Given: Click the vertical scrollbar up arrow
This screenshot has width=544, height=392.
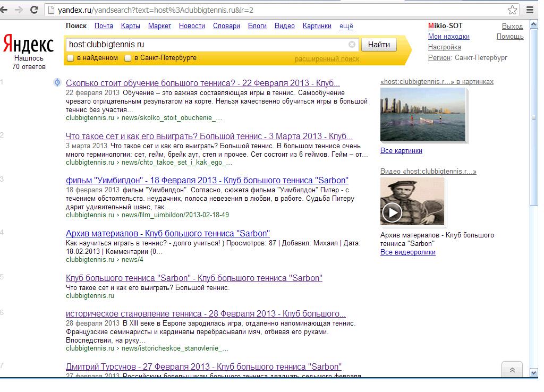Looking at the screenshot, I should click(534, 24).
